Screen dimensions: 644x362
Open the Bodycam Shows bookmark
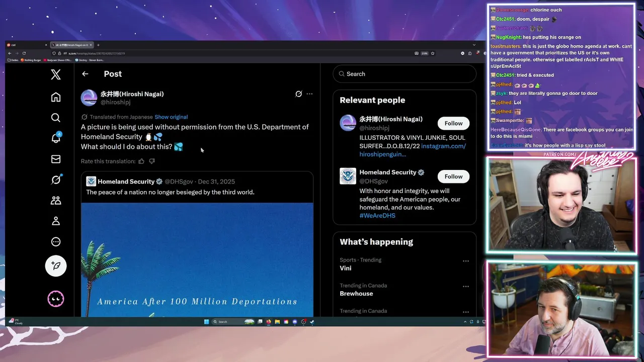tap(57, 60)
